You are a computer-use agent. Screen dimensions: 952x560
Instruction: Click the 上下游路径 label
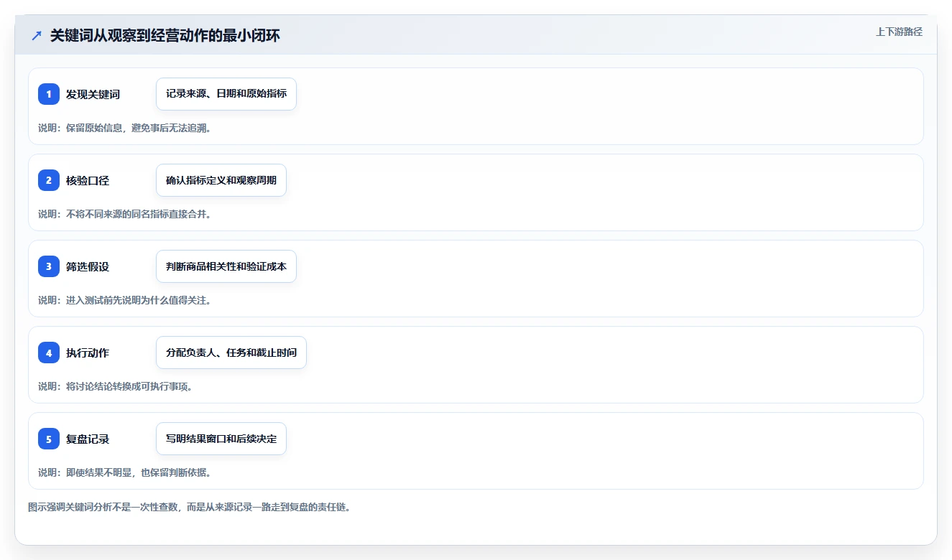point(899,32)
